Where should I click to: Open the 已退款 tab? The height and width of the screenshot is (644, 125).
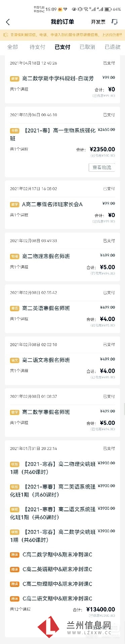click(113, 47)
